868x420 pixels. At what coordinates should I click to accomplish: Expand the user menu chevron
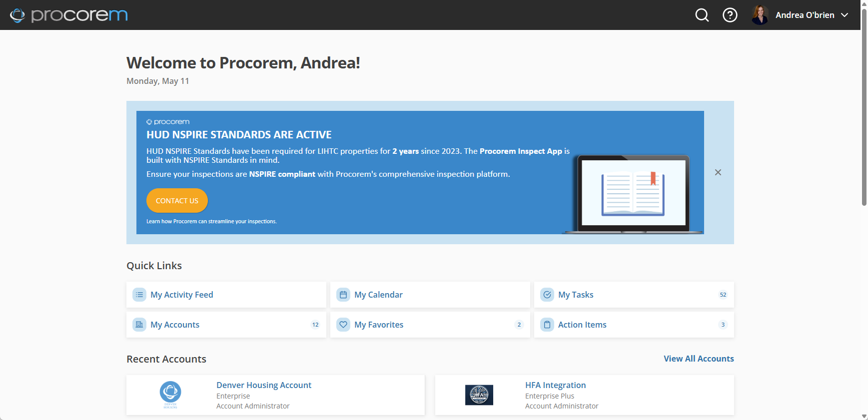click(845, 15)
